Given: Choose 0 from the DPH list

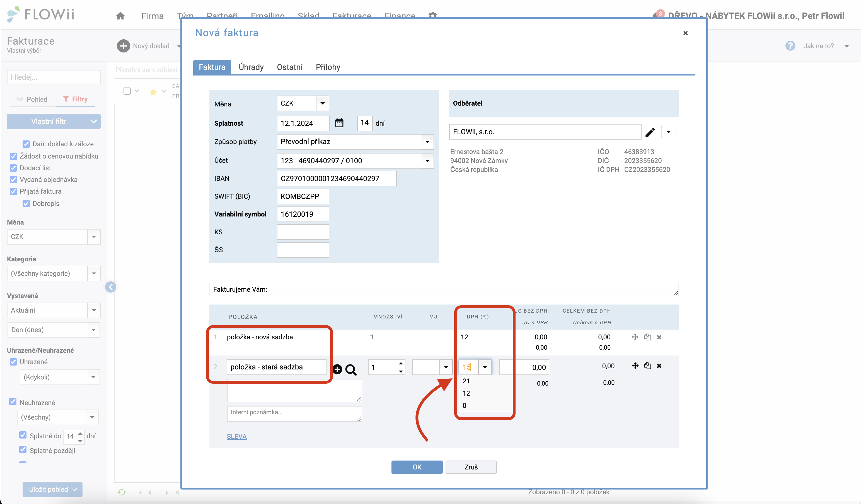Looking at the screenshot, I should coord(464,405).
